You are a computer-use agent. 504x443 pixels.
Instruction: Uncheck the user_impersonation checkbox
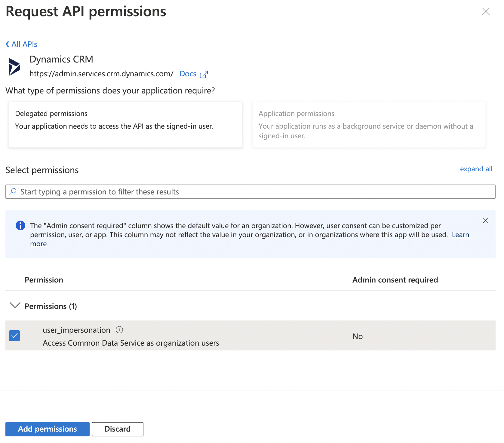(14, 336)
